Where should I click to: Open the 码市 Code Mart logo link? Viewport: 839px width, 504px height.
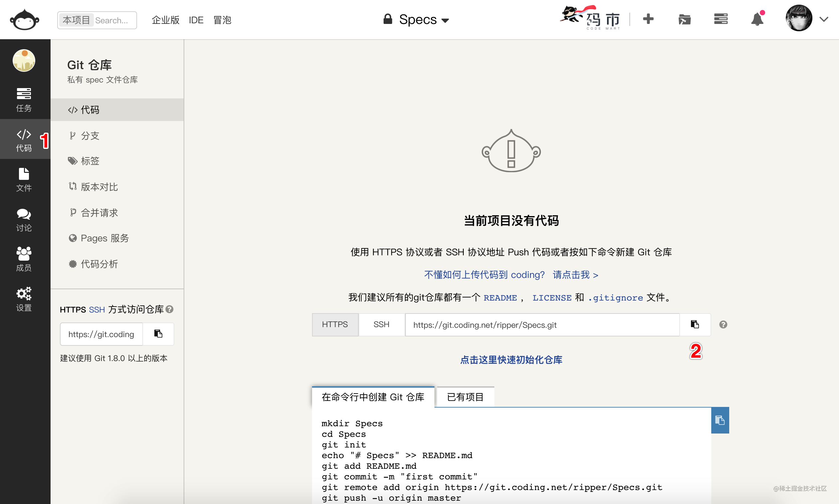coord(590,18)
